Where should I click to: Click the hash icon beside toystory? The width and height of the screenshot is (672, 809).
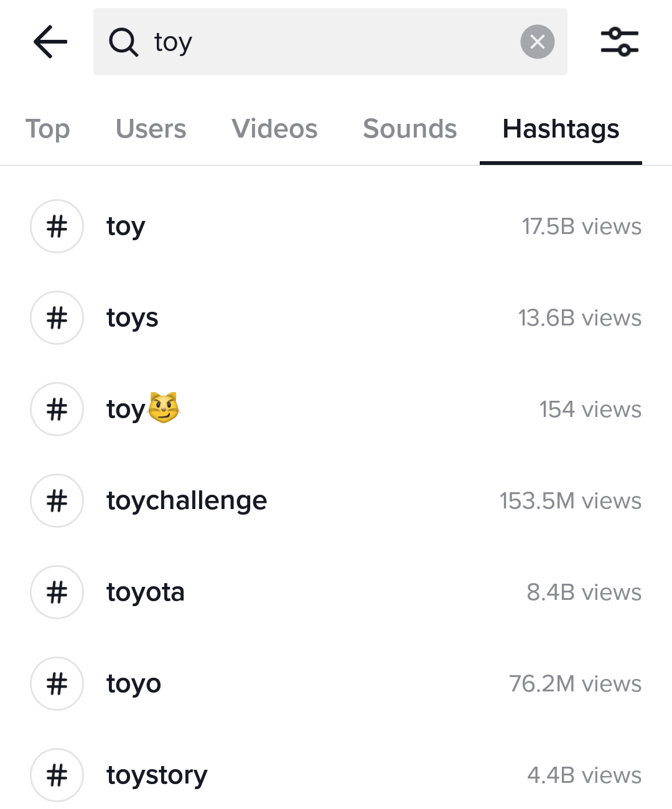[x=57, y=775]
